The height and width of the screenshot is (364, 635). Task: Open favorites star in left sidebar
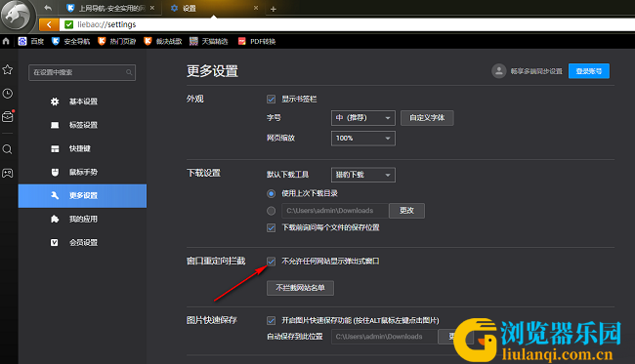click(8, 69)
